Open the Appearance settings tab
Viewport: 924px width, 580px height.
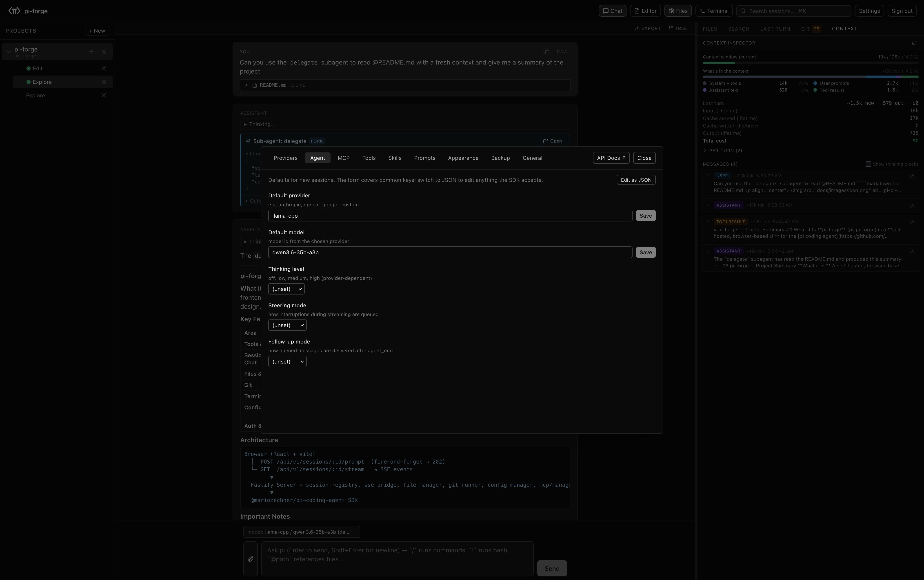click(x=463, y=158)
